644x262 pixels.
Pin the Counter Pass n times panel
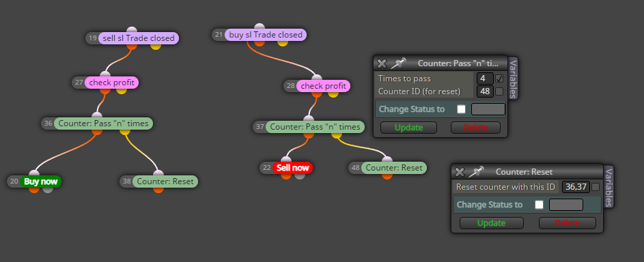(x=397, y=63)
